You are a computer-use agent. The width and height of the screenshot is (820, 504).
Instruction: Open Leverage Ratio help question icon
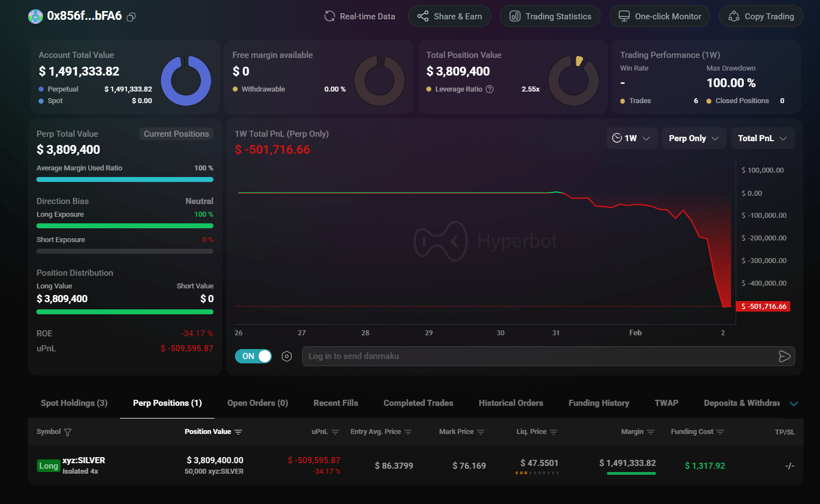tap(490, 89)
